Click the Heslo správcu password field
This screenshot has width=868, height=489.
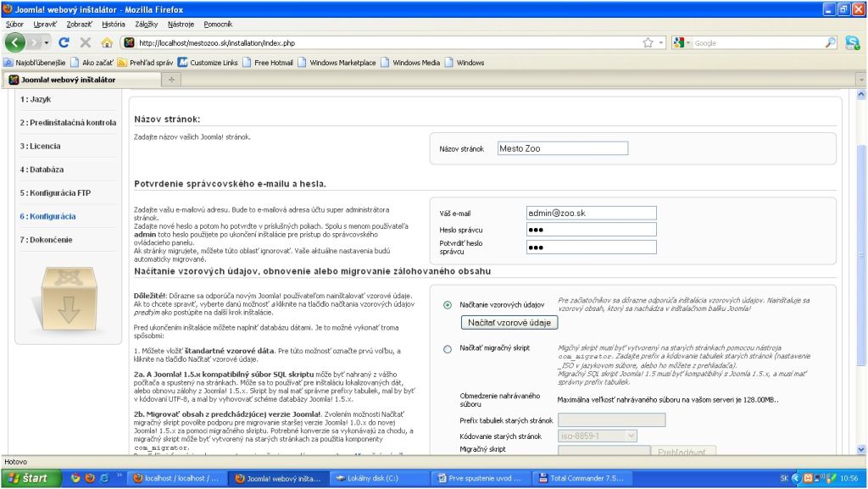[591, 230]
